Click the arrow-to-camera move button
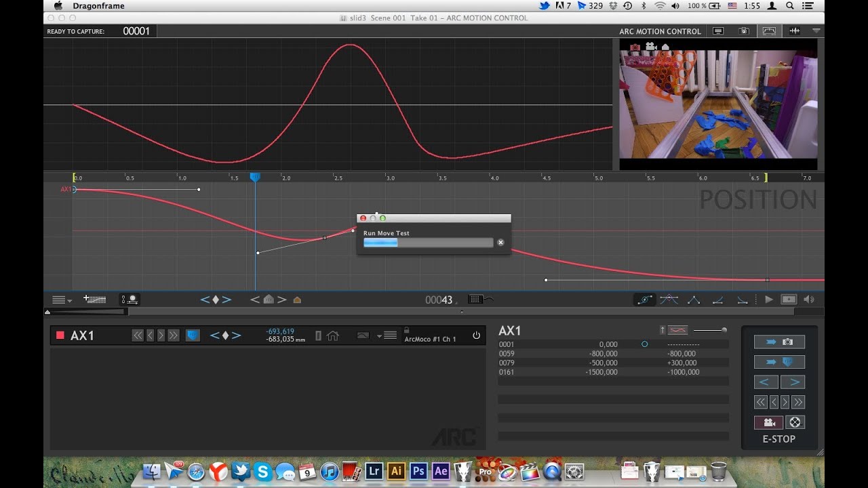Image resolution: width=868 pixels, height=488 pixels. pyautogui.click(x=779, y=342)
